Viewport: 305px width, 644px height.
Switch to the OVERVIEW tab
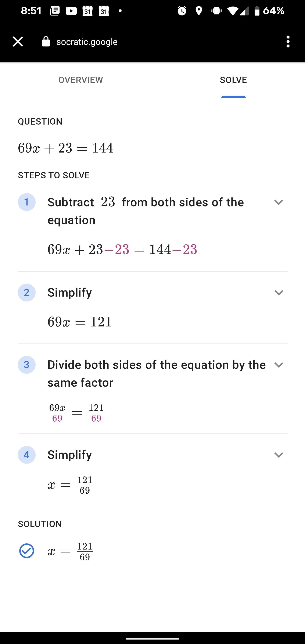pyautogui.click(x=80, y=80)
